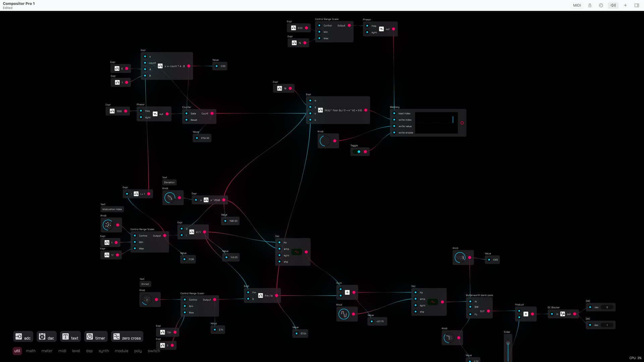
Task: Open the dsp category tab
Action: (x=89, y=351)
